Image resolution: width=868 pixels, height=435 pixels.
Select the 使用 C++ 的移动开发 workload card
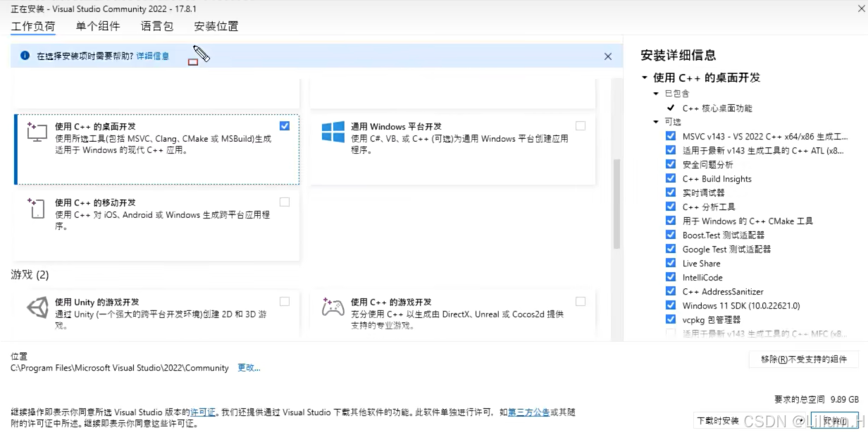(x=156, y=226)
